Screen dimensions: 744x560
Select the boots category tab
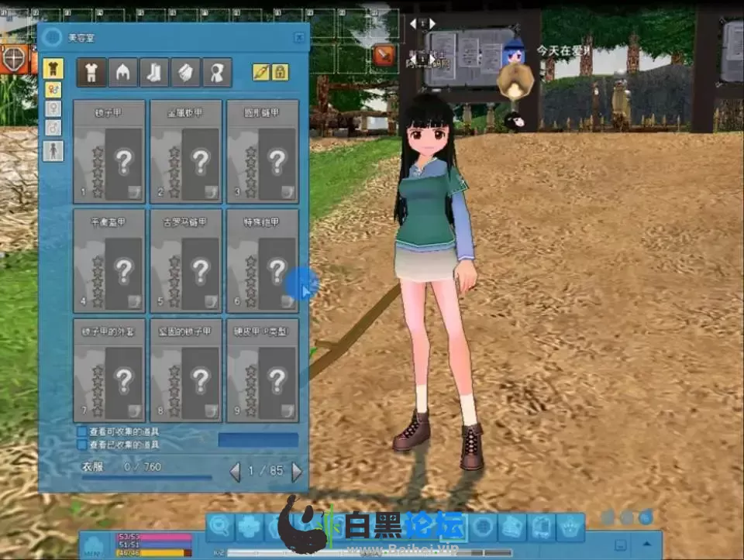pyautogui.click(x=154, y=73)
